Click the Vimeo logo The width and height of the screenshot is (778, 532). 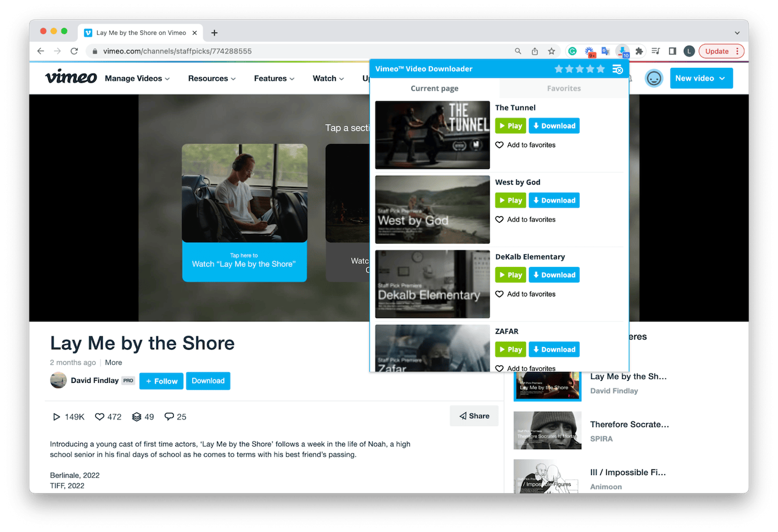(70, 77)
